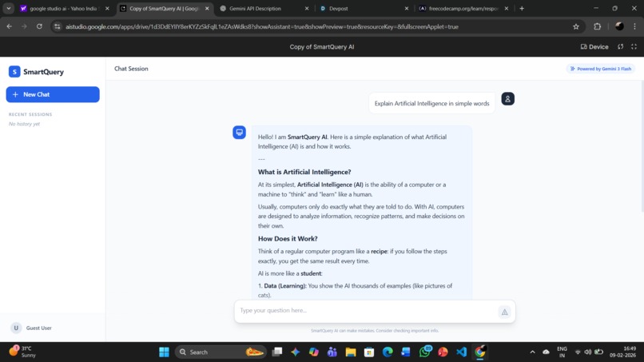
Task: Start a New Chat
Action: coord(53,94)
